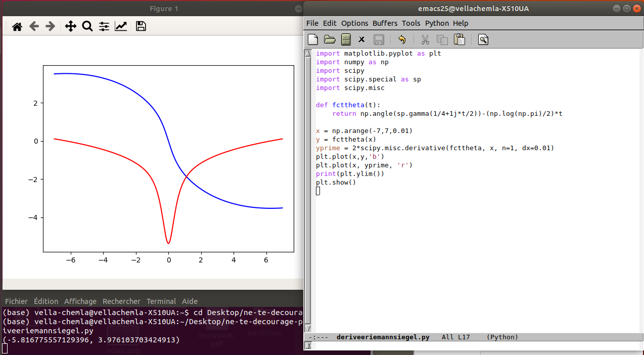
Task: Paste from clipboard in Emacs toolbar
Action: coord(459,39)
